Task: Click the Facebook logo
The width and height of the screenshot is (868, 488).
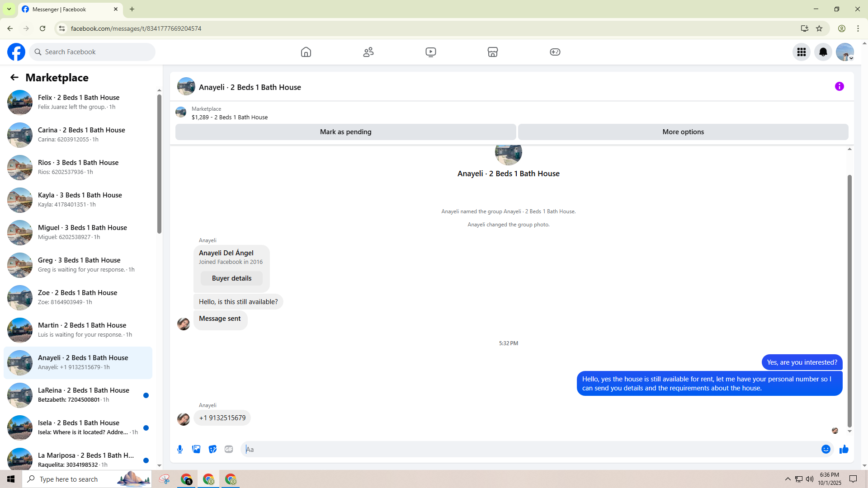Action: coord(16,52)
